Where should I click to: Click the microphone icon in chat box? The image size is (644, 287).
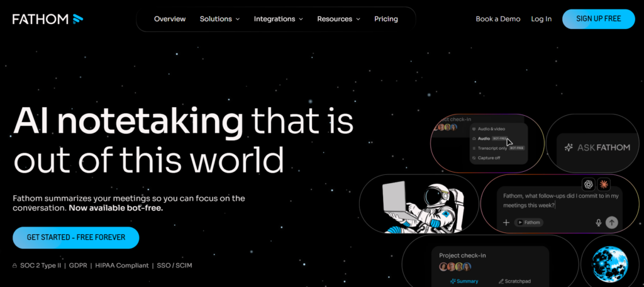pyautogui.click(x=599, y=222)
